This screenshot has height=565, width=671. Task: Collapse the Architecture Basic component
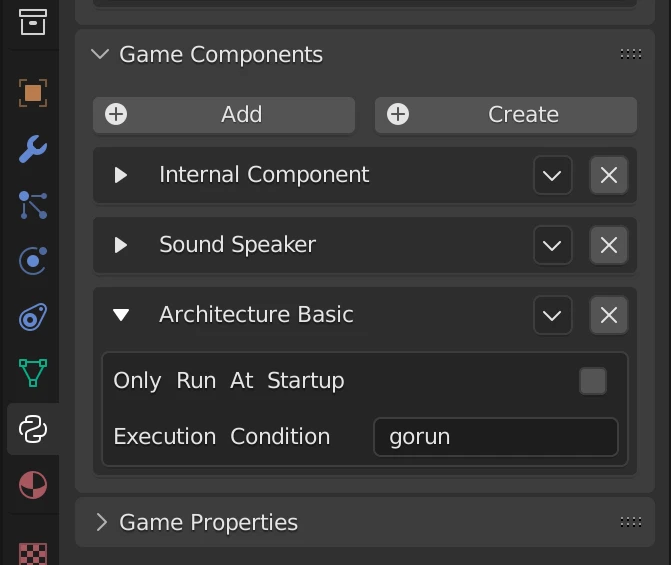121,315
